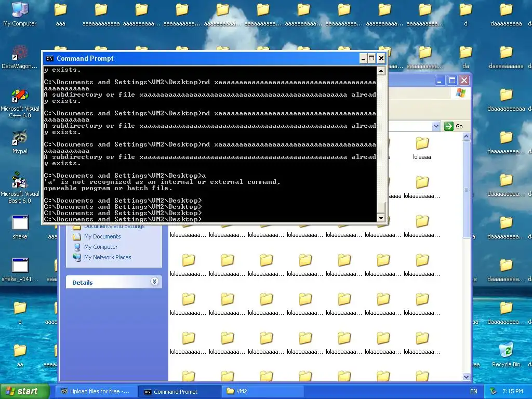The height and width of the screenshot is (399, 532).
Task: Maximize the VM2 Explorer window
Action: point(452,81)
